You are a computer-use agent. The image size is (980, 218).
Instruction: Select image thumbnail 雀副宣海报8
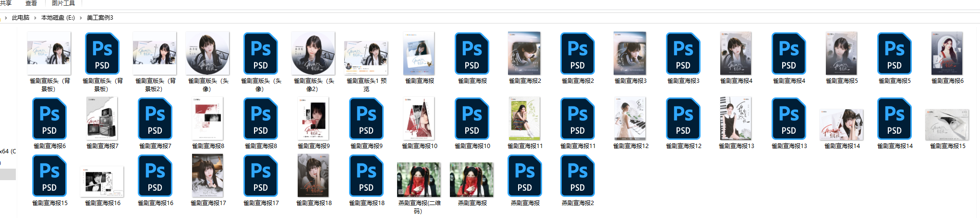coord(207,118)
